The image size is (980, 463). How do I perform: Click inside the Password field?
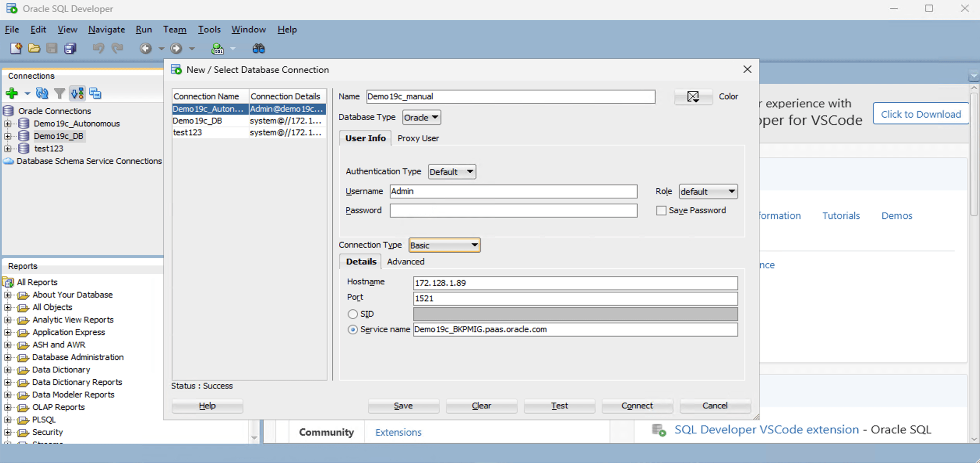[513, 211]
